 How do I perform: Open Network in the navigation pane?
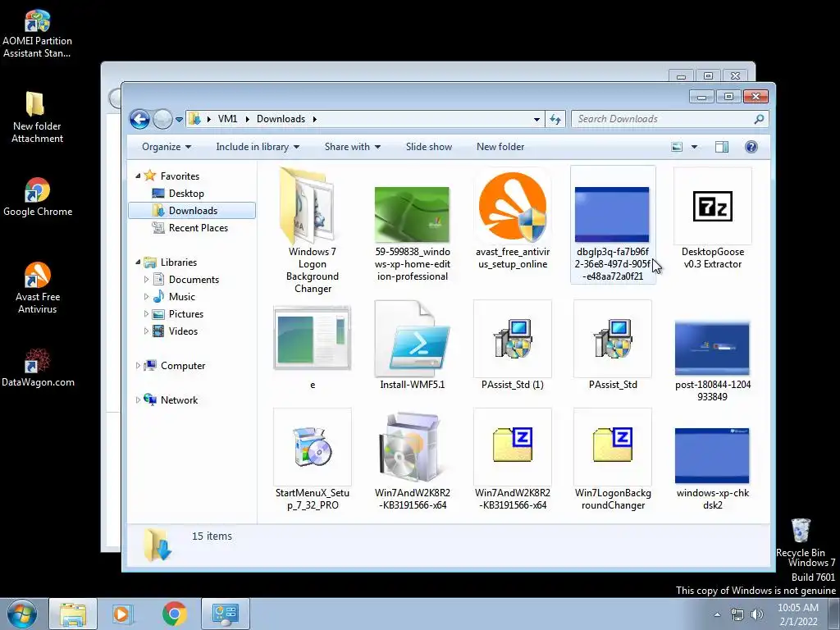178,399
